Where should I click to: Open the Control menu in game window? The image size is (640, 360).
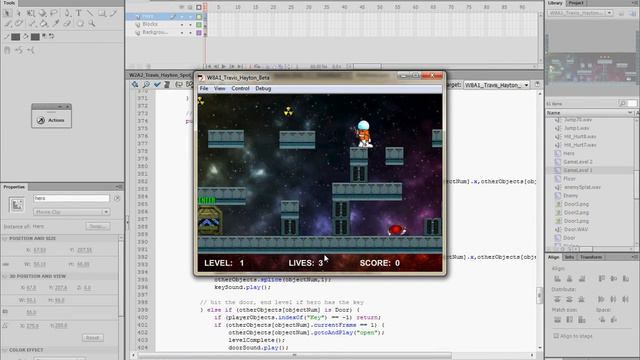coord(240,89)
